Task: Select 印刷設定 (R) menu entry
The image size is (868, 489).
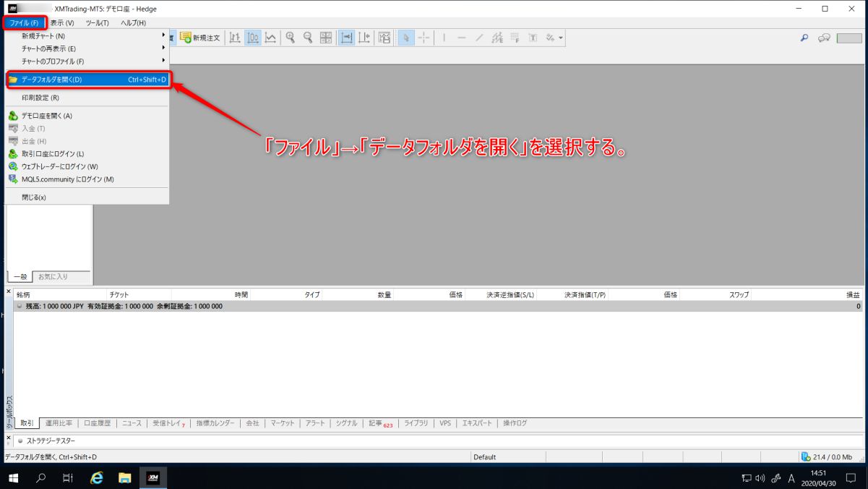Action: [87, 98]
